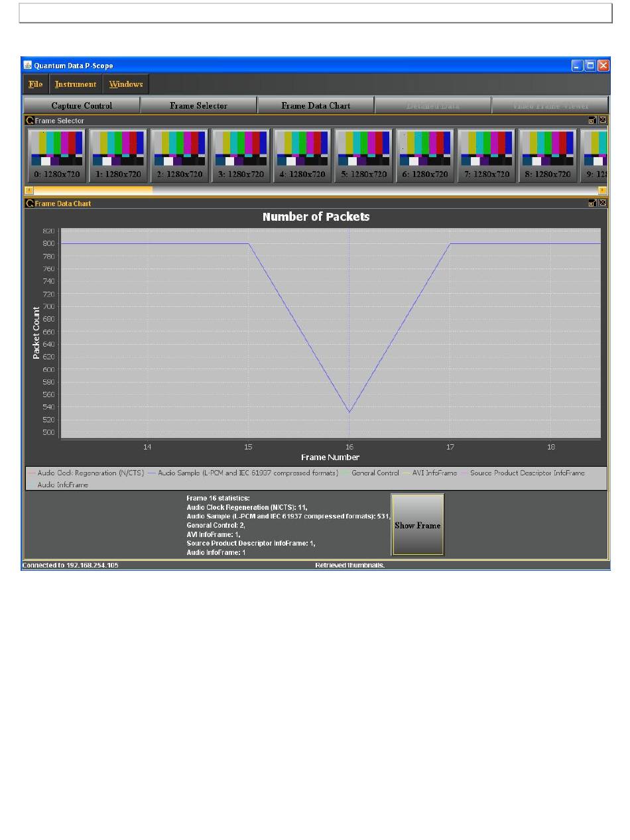This screenshot has height=840, width=630.
Task: Click the chart low point at frame 16
Action: [x=349, y=412]
